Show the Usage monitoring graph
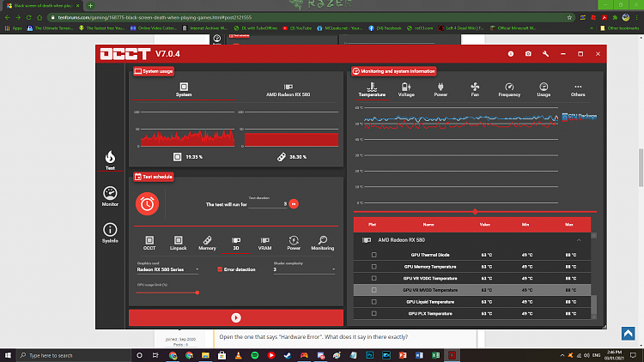 point(544,89)
